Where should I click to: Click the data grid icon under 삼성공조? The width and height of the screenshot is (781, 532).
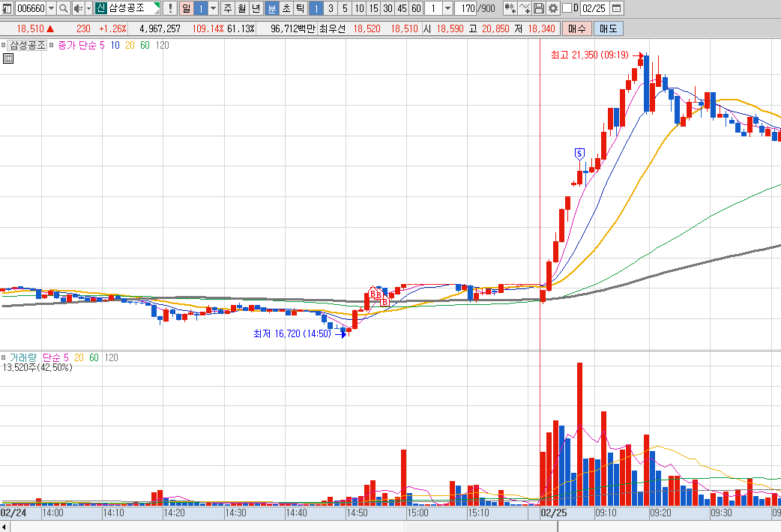click(x=7, y=58)
